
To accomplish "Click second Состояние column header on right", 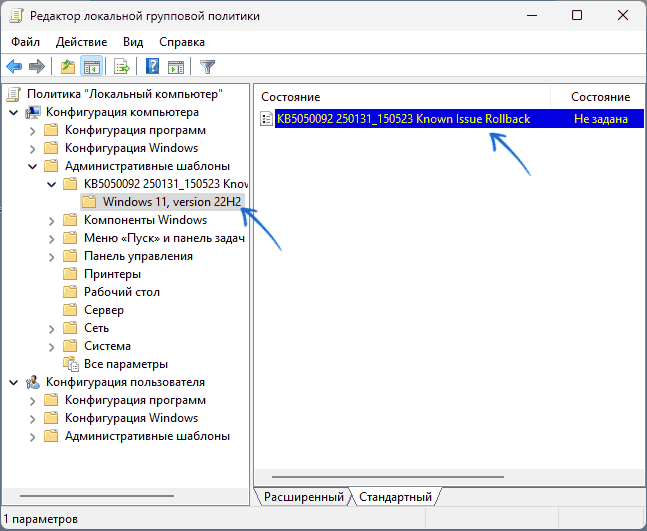I will (x=600, y=97).
